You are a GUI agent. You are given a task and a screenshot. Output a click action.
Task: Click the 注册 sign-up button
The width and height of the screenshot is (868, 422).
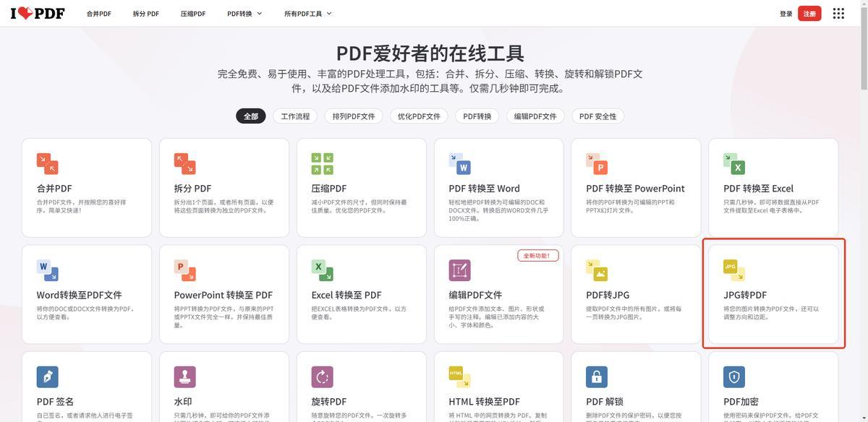pos(809,14)
